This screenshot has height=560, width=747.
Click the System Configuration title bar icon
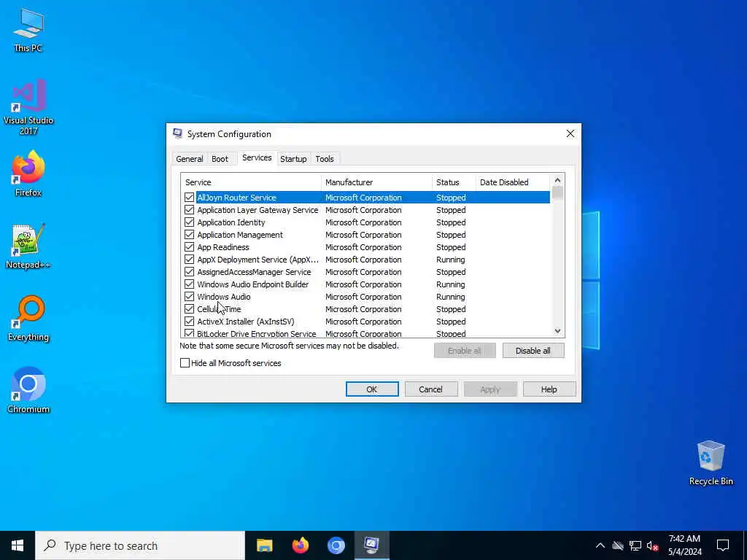pyautogui.click(x=178, y=134)
